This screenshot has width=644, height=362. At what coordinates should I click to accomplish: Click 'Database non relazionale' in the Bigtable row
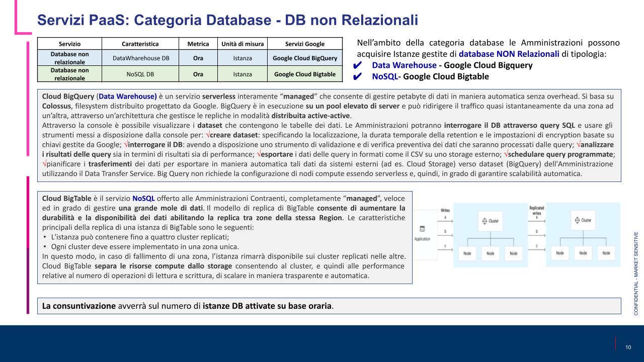(69, 74)
